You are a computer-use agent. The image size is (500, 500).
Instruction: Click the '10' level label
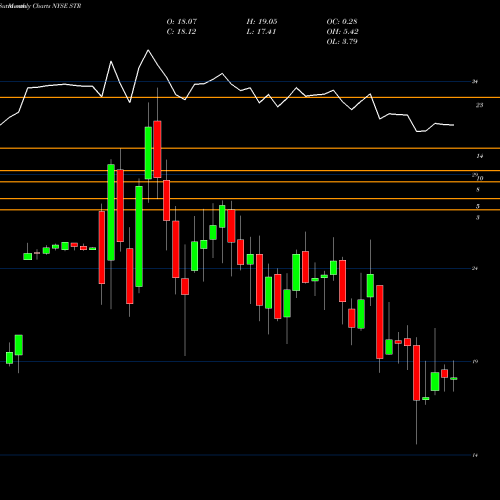(480, 178)
